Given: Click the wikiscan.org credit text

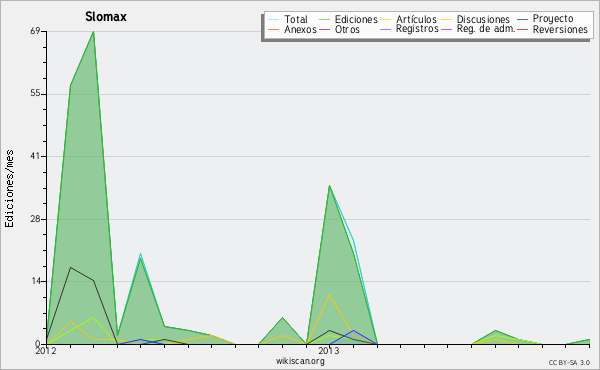Looking at the screenshot, I should [300, 361].
